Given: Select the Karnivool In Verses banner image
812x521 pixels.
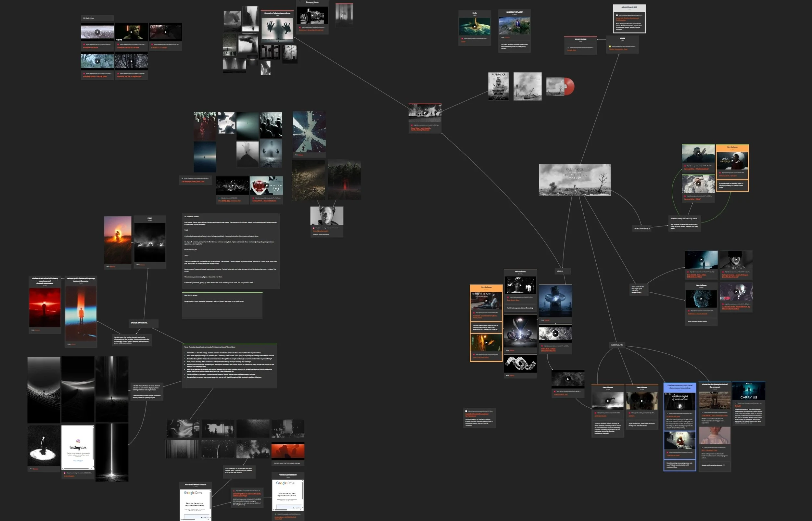Looking at the screenshot, I should pyautogui.click(x=575, y=180).
